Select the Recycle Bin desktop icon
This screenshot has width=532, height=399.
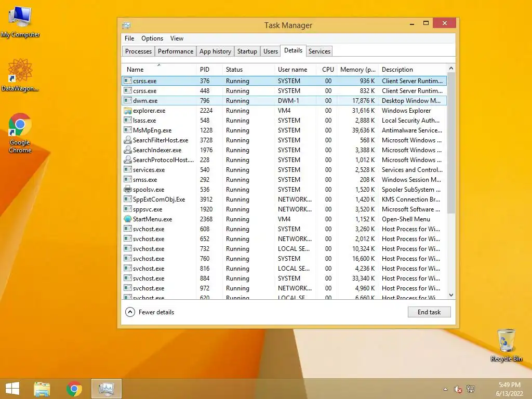pos(506,345)
